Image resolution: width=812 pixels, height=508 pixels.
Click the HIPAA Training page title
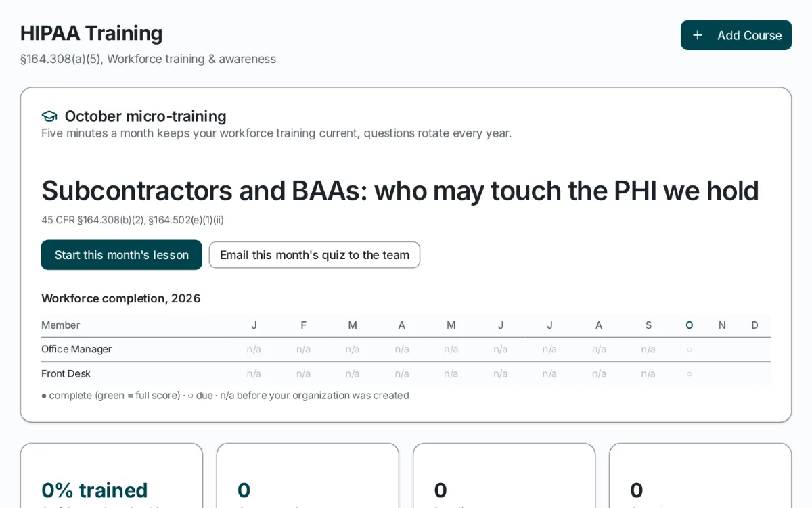[x=91, y=33]
